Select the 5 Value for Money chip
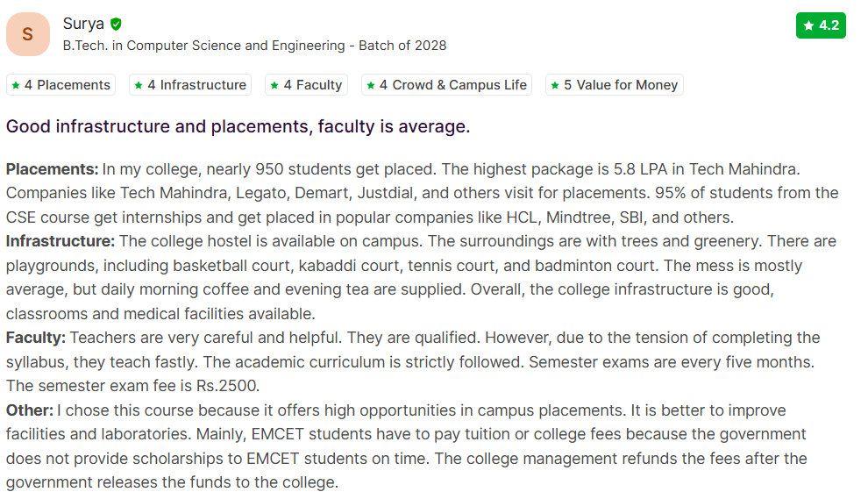The image size is (868, 499). [x=614, y=85]
